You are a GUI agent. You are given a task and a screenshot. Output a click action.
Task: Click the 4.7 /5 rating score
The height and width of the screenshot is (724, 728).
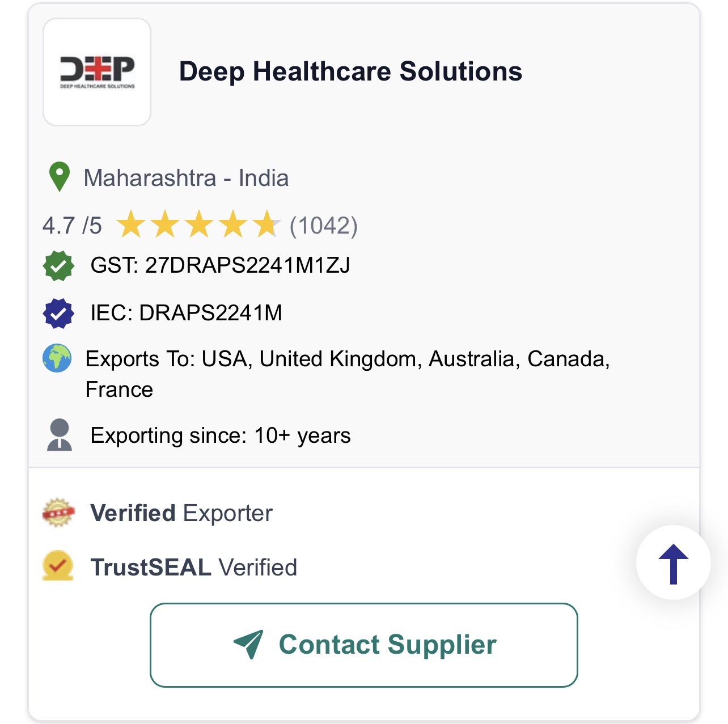(72, 226)
